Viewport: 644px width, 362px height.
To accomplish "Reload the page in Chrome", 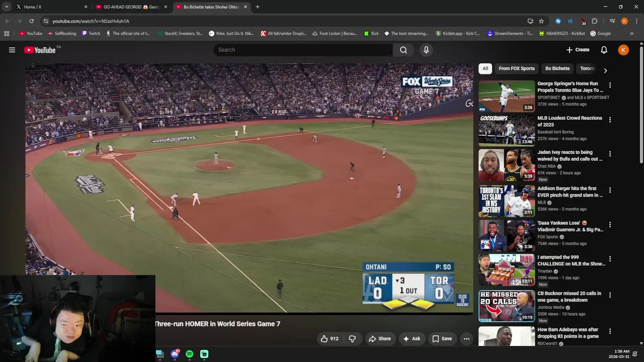I will (x=31, y=21).
